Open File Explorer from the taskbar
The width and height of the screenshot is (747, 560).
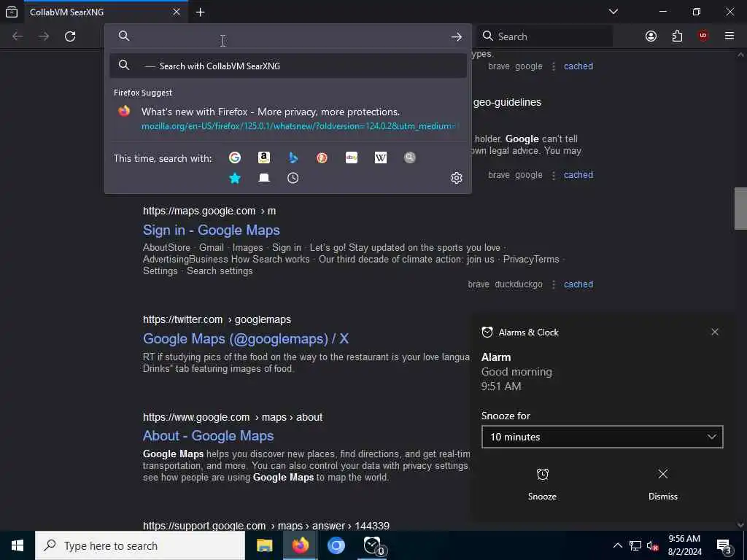264,545
